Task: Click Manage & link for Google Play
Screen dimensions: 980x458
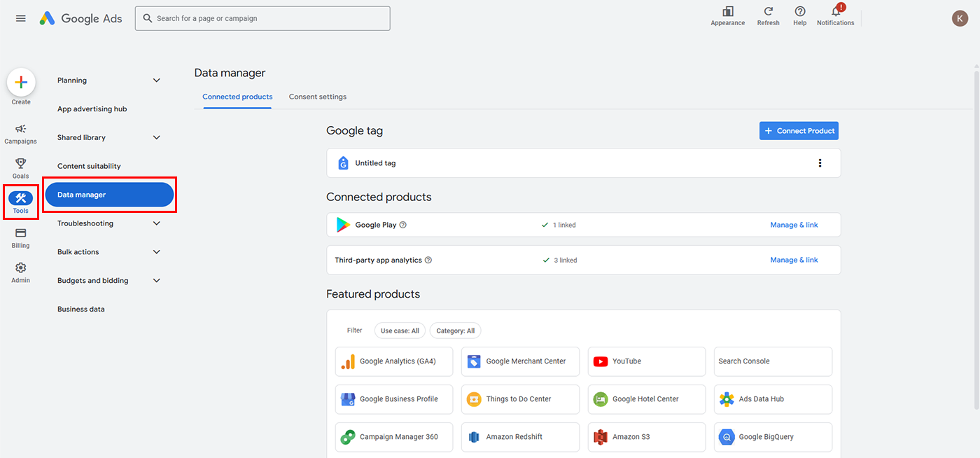Action: tap(794, 225)
